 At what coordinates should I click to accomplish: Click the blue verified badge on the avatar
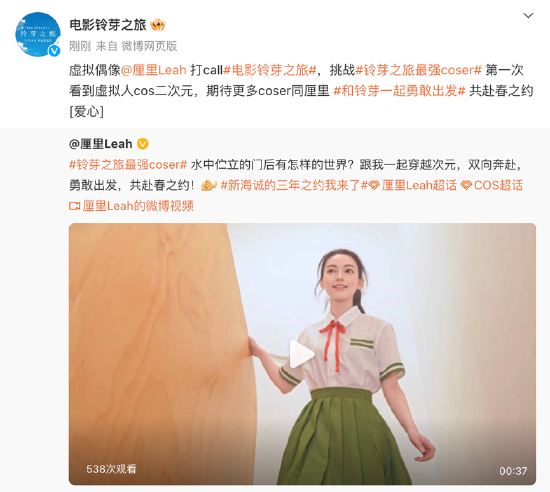[54, 51]
